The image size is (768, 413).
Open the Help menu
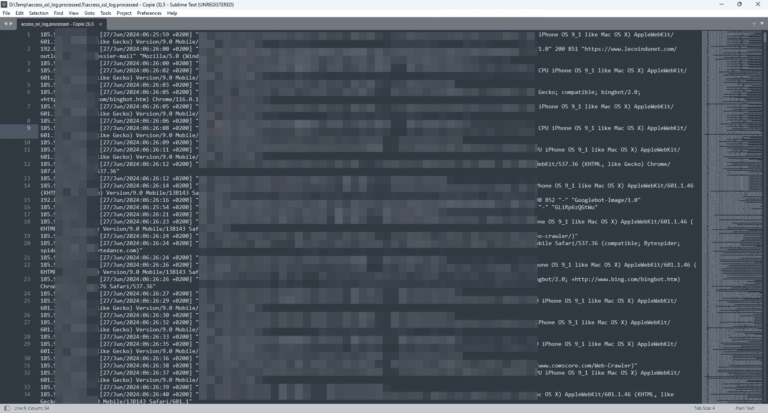pyautogui.click(x=172, y=13)
